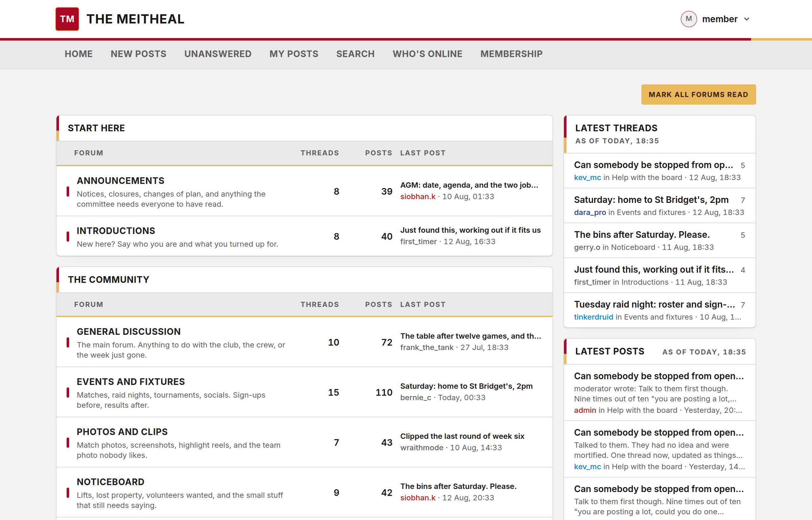The image size is (812, 520).
Task: Open last post 'AGM: date, agenda, and the two job...'
Action: (x=469, y=185)
